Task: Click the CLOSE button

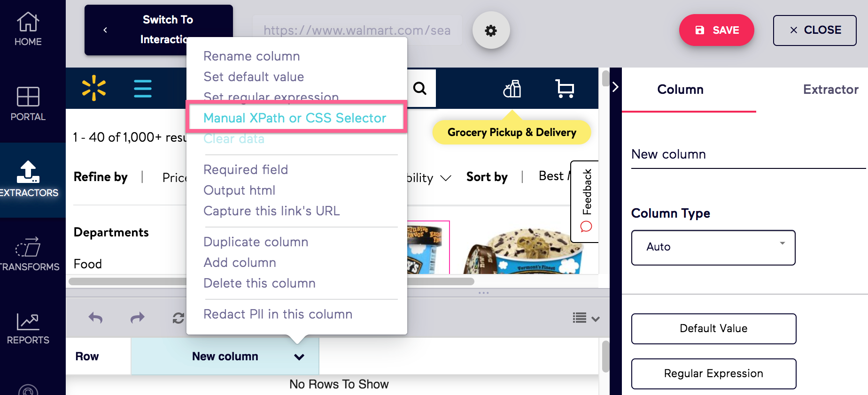Action: coord(814,30)
